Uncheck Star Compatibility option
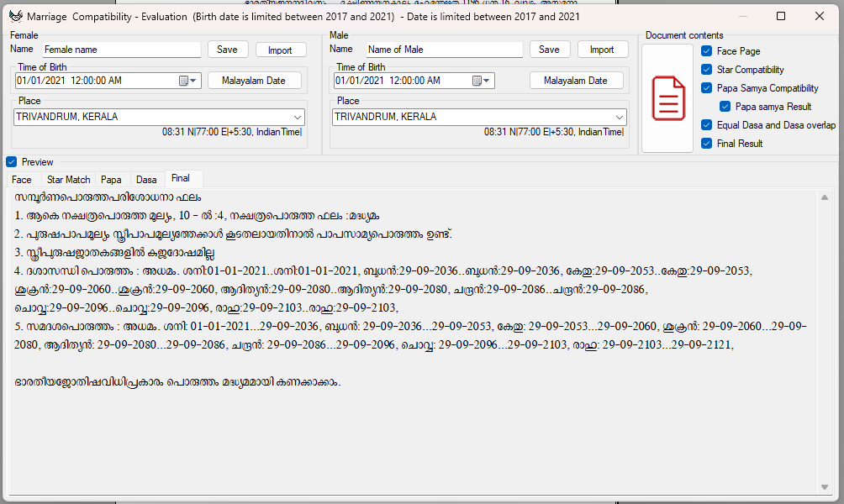The image size is (844, 504). click(x=706, y=69)
